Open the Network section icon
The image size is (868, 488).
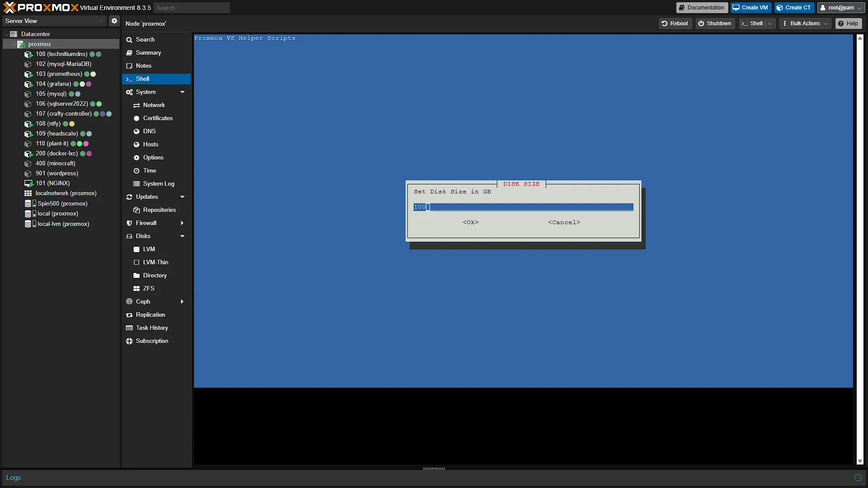click(x=137, y=105)
